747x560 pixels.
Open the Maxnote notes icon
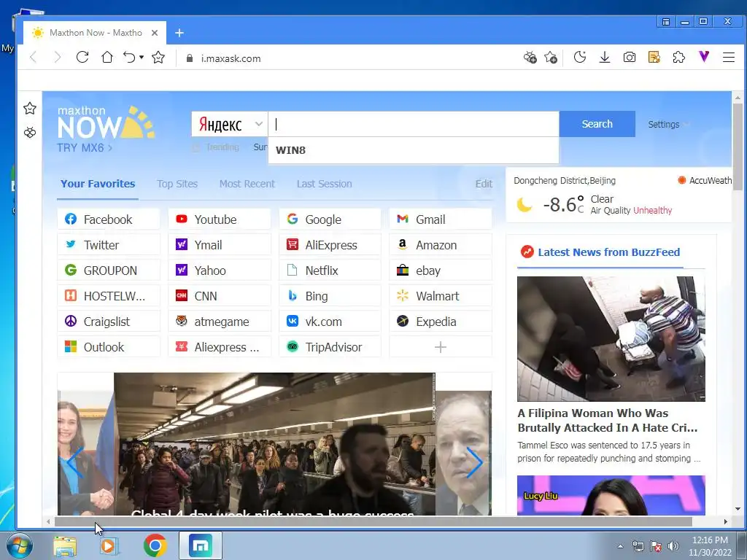coord(654,58)
